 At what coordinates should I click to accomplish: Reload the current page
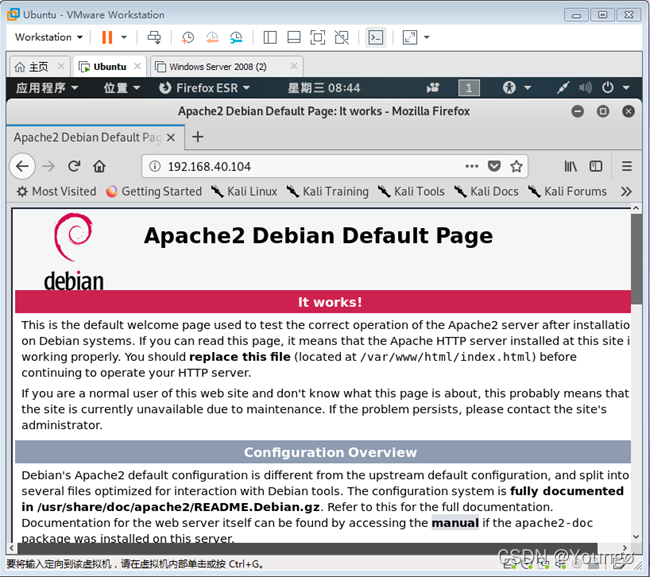tap(74, 166)
